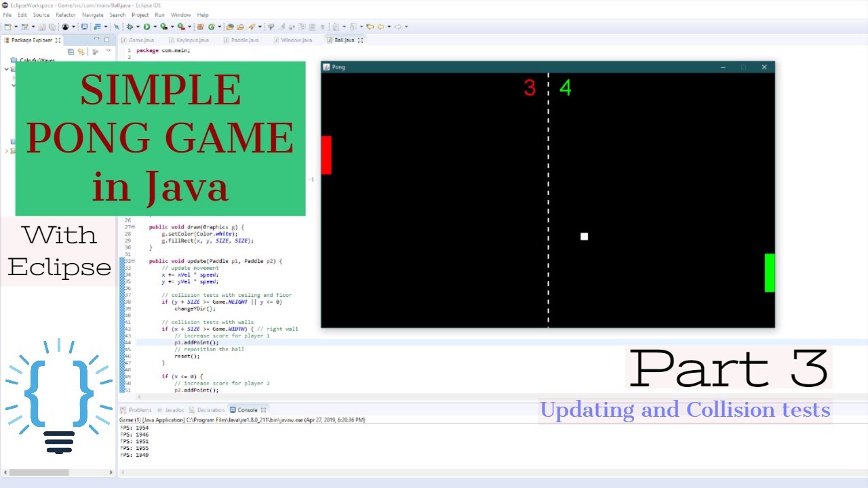This screenshot has height=488, width=868.
Task: Open the Back history dropdown arrow
Action: pyautogui.click(x=389, y=26)
